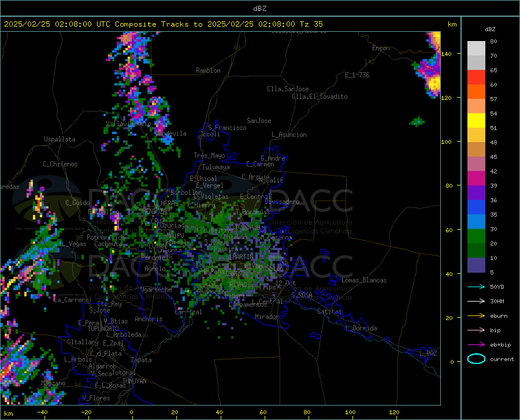520x420 pixels.
Task: Click the white 30HM arrow legend icon
Action: coord(476,302)
